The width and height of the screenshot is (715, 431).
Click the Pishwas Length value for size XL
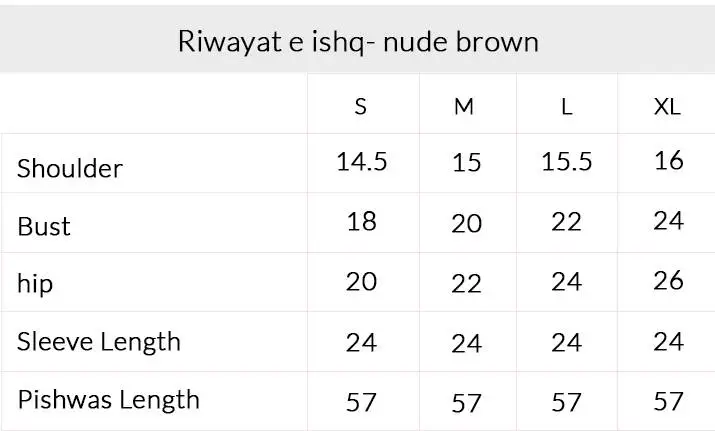[668, 402]
